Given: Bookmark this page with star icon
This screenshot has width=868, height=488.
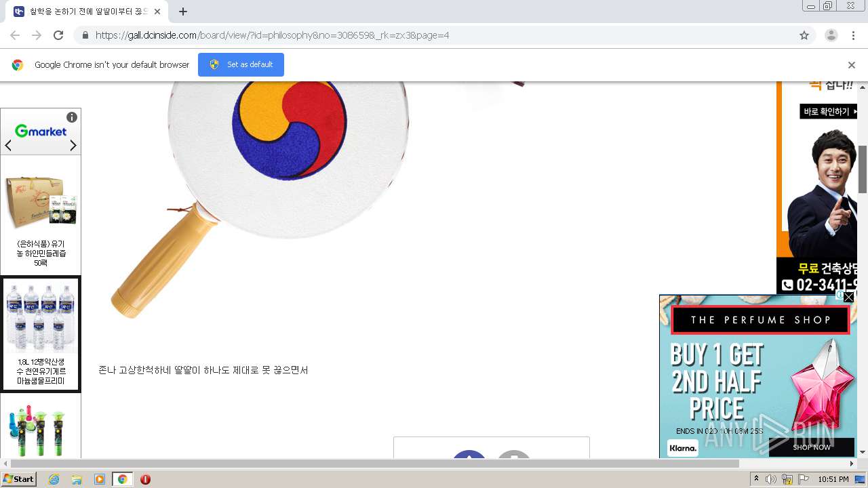Looking at the screenshot, I should 804,35.
